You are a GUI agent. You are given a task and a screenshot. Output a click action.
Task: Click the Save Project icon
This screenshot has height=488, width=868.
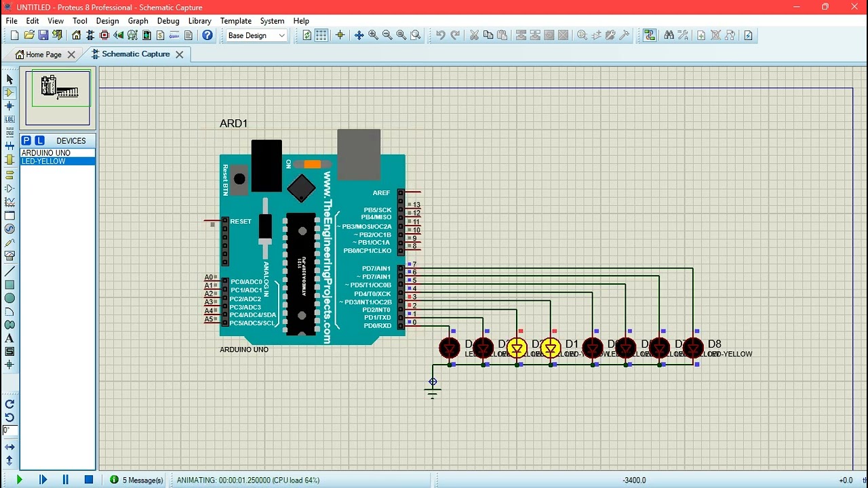[43, 35]
